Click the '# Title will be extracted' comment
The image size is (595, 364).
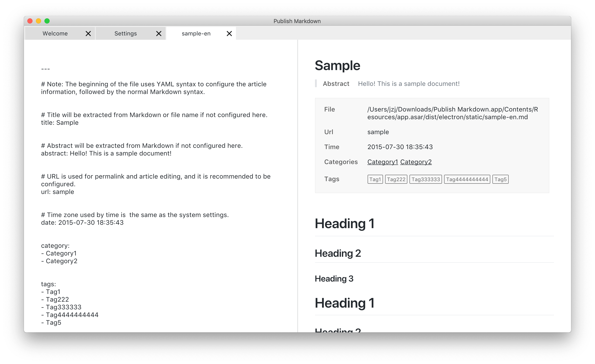[x=154, y=115]
